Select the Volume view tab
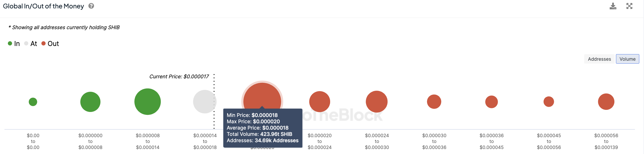The width and height of the screenshot is (644, 154). [x=627, y=59]
